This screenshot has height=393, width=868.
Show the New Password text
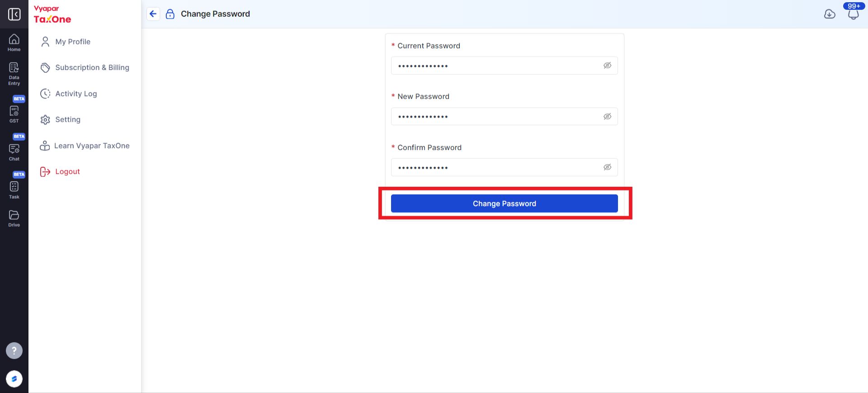coord(607,117)
